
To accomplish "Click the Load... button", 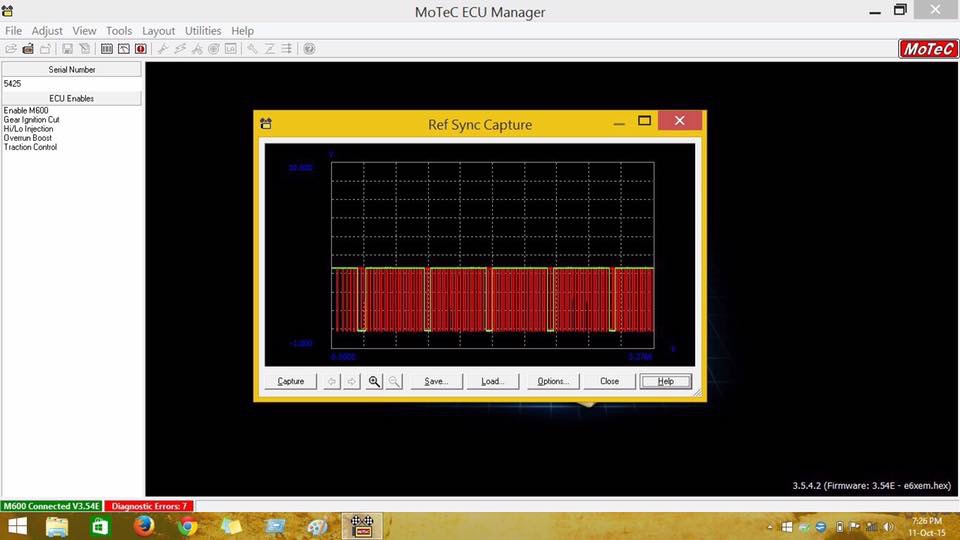I will [x=492, y=381].
